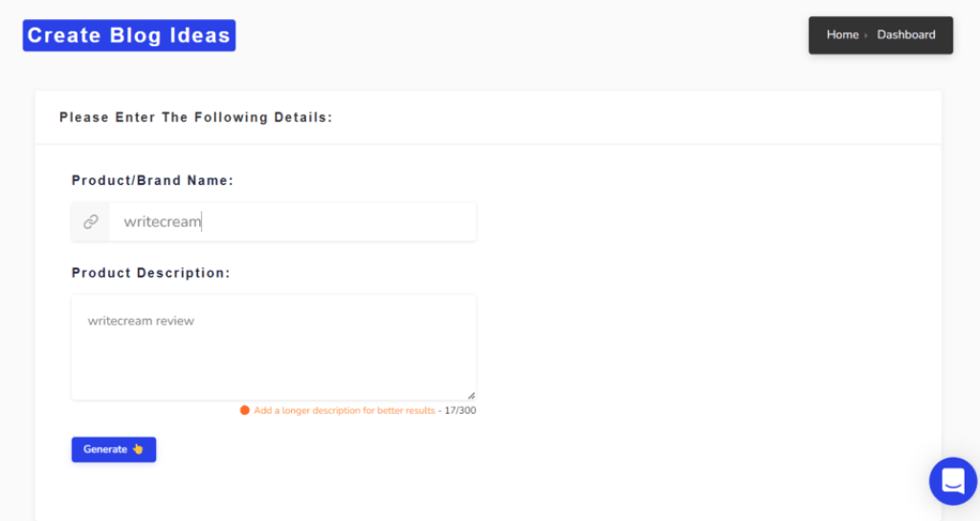Click "Please Enter The Following Details" header
This screenshot has width=980, height=521.
click(195, 118)
